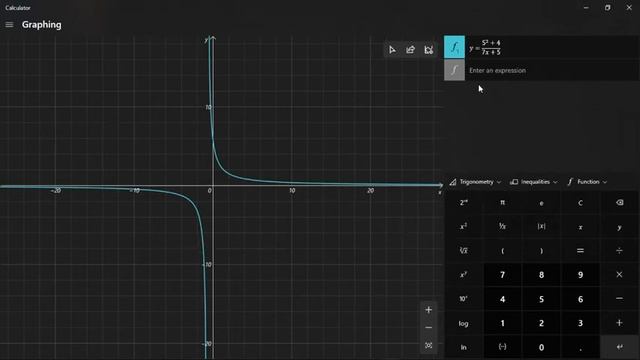Image resolution: width=640 pixels, height=360 pixels.
Task: Click the number 6 key
Action: [580, 299]
